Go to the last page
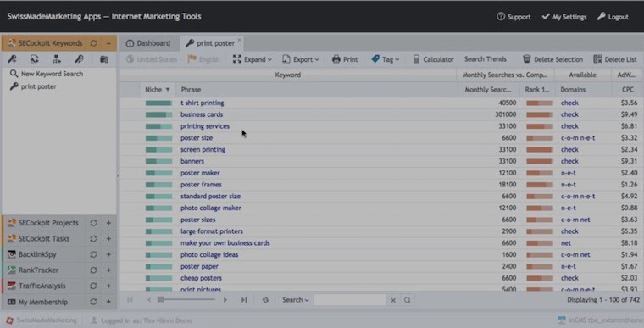This screenshot has width=644, height=328. click(x=244, y=300)
